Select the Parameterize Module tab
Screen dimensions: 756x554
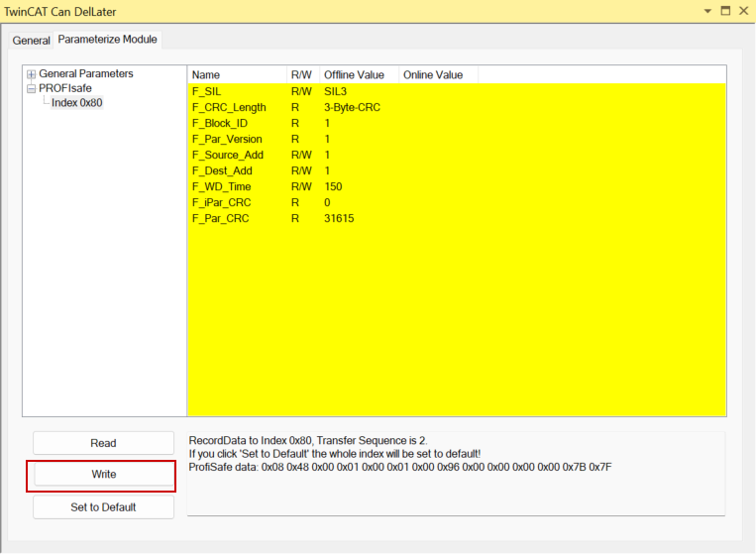point(108,40)
